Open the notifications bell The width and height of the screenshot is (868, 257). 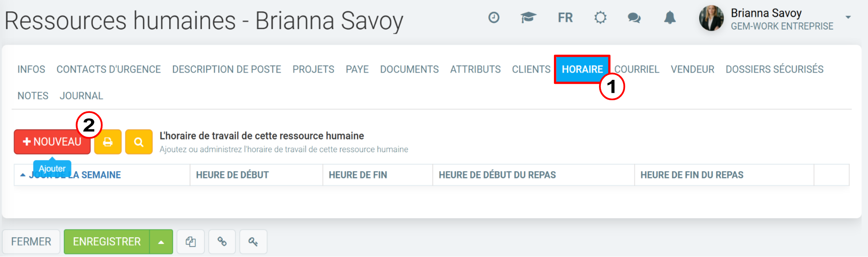click(670, 18)
